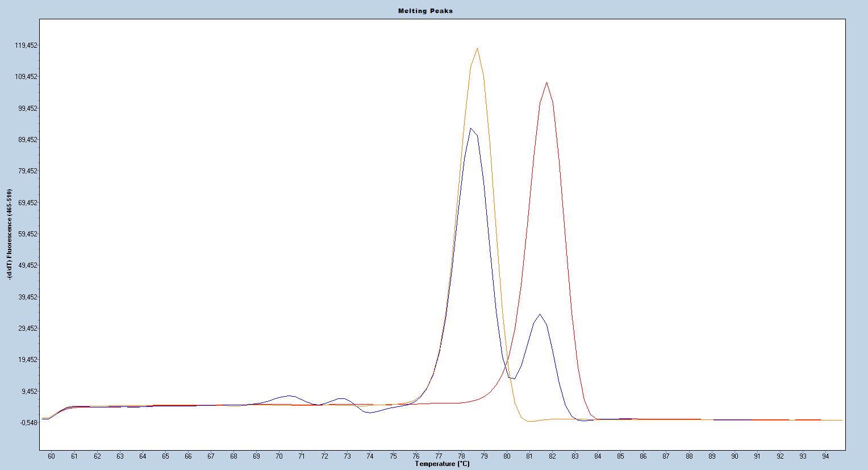868x470 pixels.
Task: Click the blue curve dip near 74°C
Action: pos(370,413)
